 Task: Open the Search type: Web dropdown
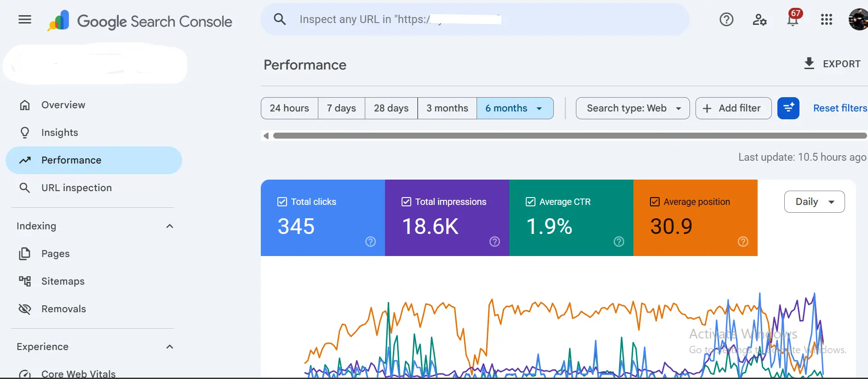click(x=632, y=108)
